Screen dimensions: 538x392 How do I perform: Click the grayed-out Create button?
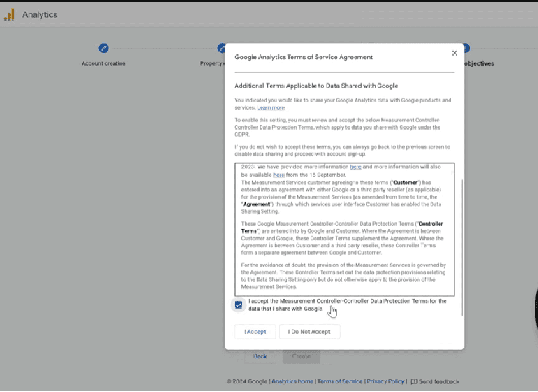tap(301, 356)
